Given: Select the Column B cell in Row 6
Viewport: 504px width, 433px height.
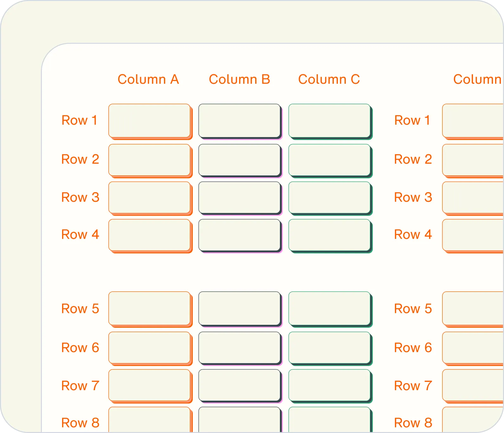Looking at the screenshot, I should pyautogui.click(x=239, y=348).
